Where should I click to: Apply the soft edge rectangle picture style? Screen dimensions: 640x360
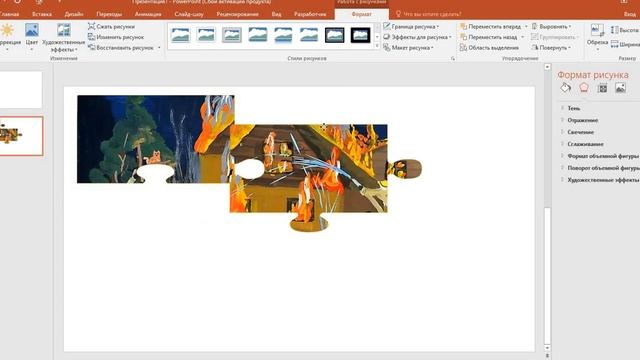pos(309,35)
